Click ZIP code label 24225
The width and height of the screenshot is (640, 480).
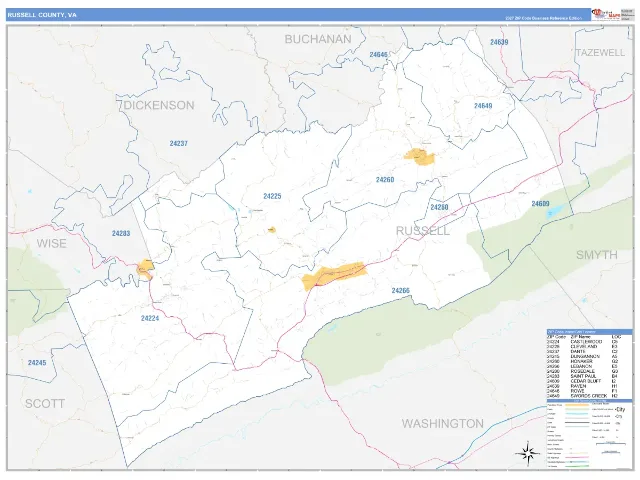[272, 196]
